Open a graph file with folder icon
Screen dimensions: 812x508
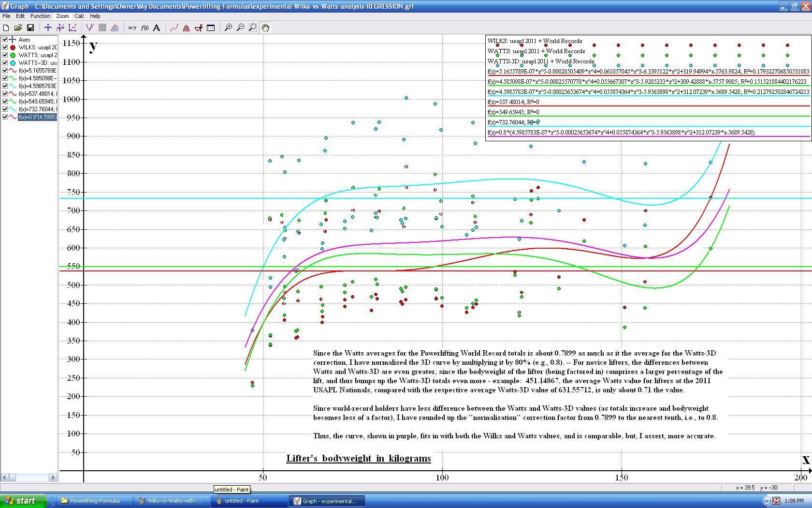18,28
